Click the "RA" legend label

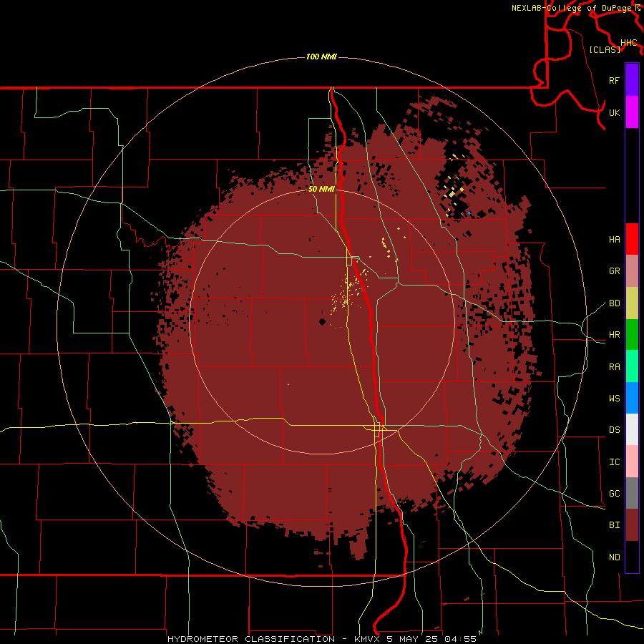coord(614,367)
